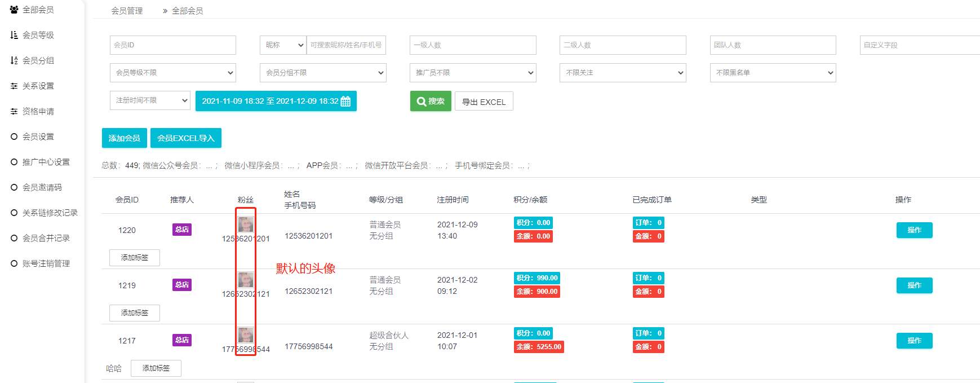980x383 pixels.
Task: Click the 全部会员 breadcrumb item
Action: [x=188, y=11]
